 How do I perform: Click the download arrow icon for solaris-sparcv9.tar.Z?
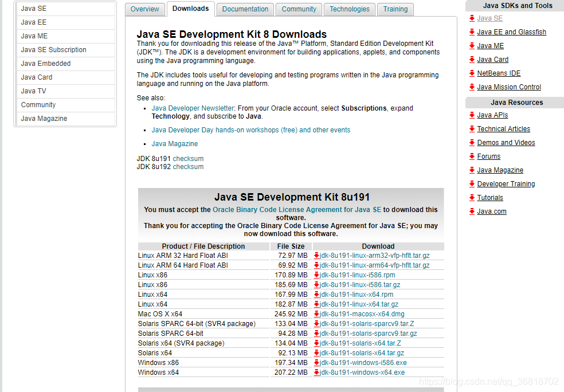coord(316,324)
